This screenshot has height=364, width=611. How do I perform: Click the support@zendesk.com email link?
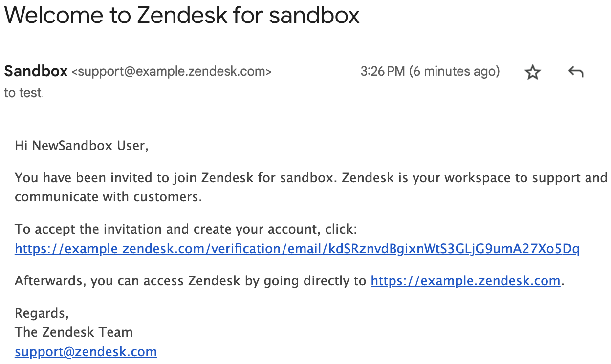pos(86,352)
